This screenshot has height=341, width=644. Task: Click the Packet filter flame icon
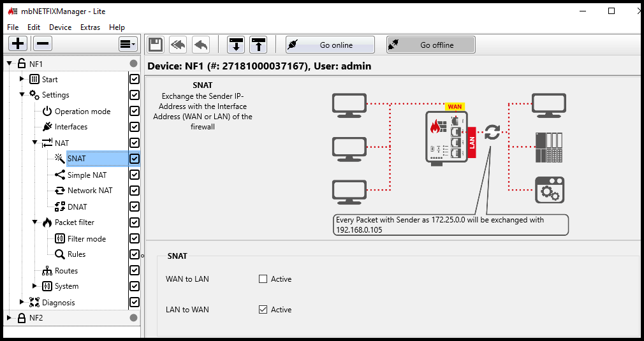coord(47,222)
